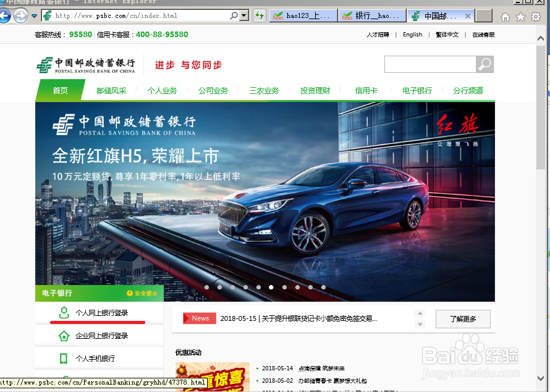Select the ninth banner carousel dot
This screenshot has width=550, height=392.
(x=310, y=287)
